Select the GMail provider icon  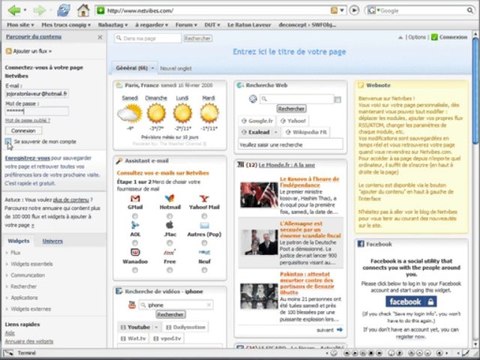pyautogui.click(x=135, y=198)
